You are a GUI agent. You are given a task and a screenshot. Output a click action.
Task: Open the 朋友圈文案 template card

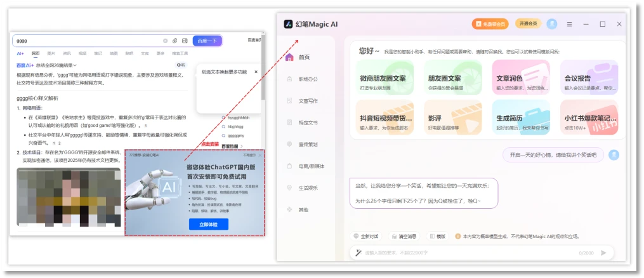pyautogui.click(x=453, y=77)
